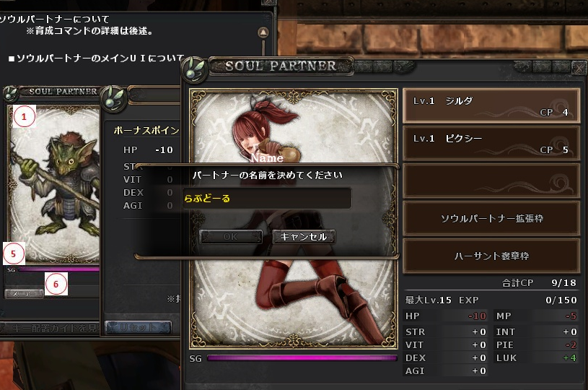Click the pink SG gauge bar
Screen dimensions: 588x390
tap(302, 358)
